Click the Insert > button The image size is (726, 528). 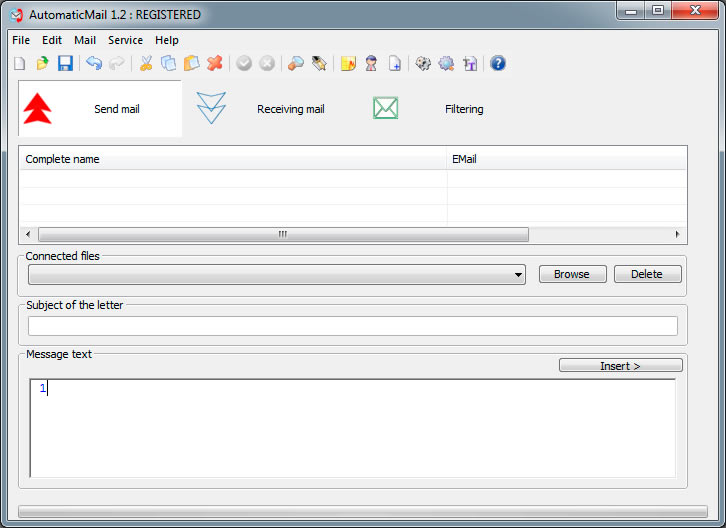point(620,366)
